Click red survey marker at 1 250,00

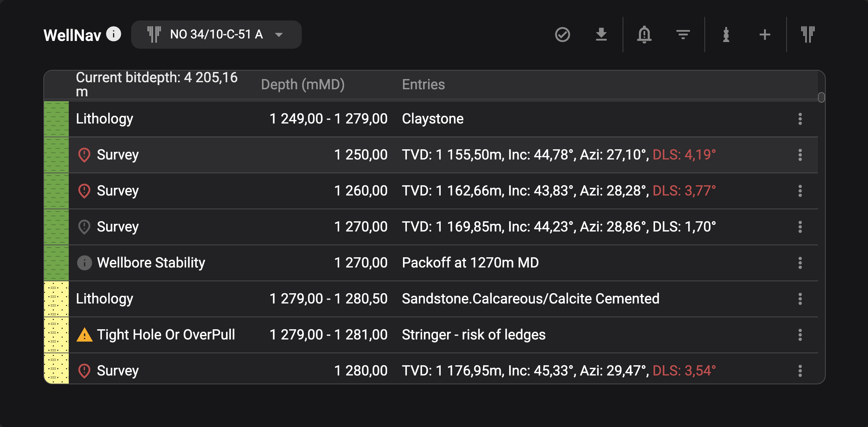pyautogui.click(x=84, y=155)
